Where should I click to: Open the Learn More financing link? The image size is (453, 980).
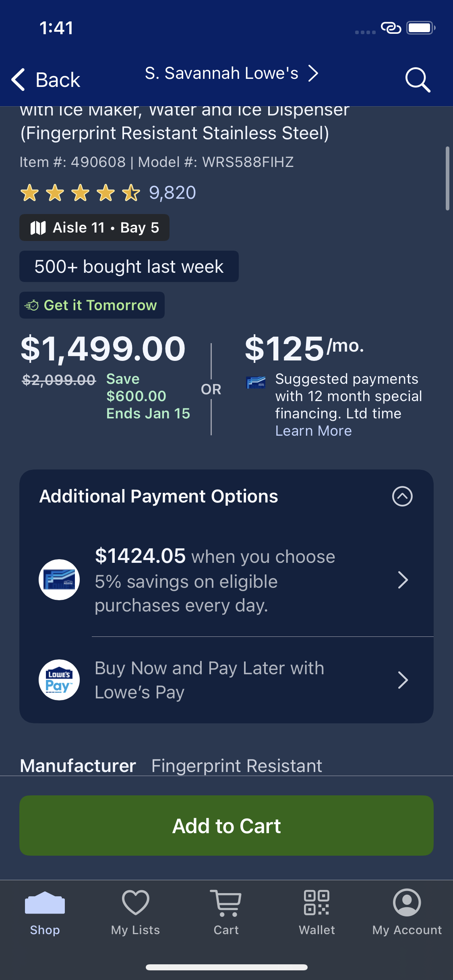click(x=313, y=431)
